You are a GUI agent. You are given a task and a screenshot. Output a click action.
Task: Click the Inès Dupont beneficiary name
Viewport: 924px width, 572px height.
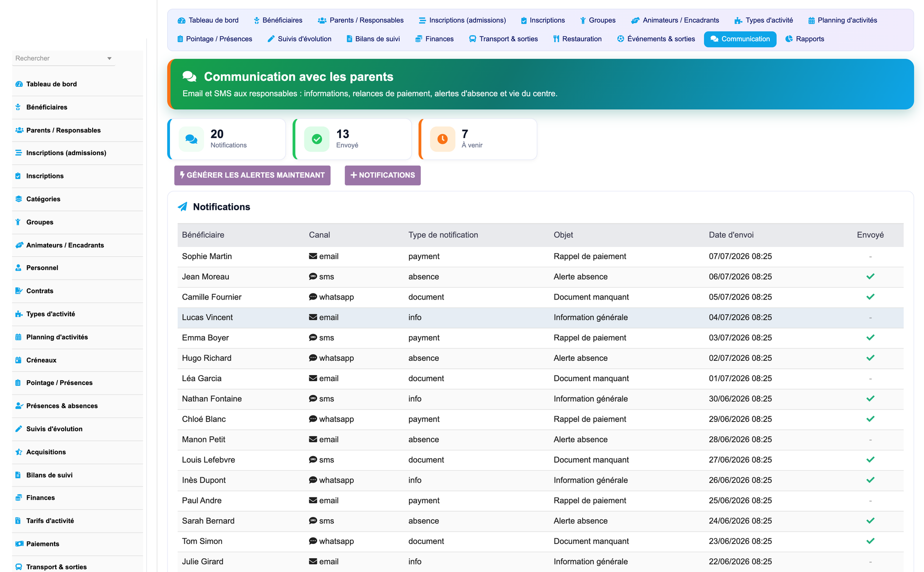pos(204,480)
